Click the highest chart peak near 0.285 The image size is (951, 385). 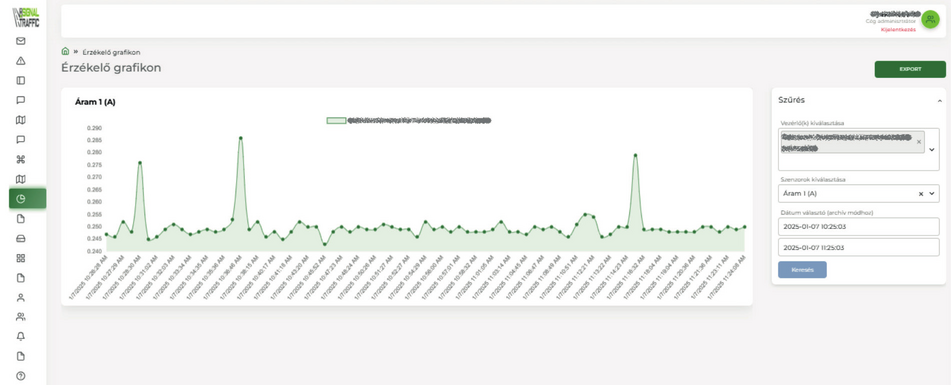pyautogui.click(x=241, y=138)
